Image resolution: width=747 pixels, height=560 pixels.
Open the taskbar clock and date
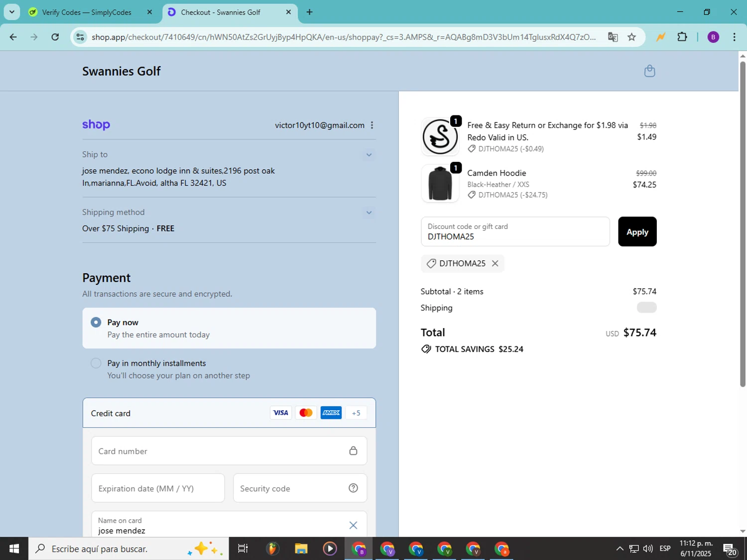[x=696, y=549]
